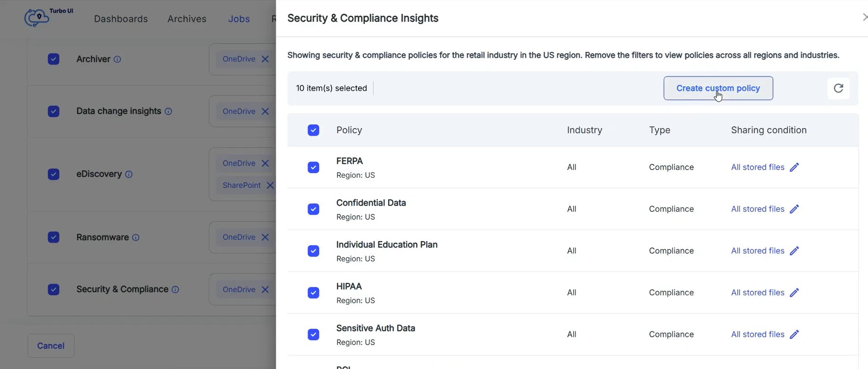868x369 pixels.
Task: Open HIPAA All stored files link
Action: click(x=758, y=293)
